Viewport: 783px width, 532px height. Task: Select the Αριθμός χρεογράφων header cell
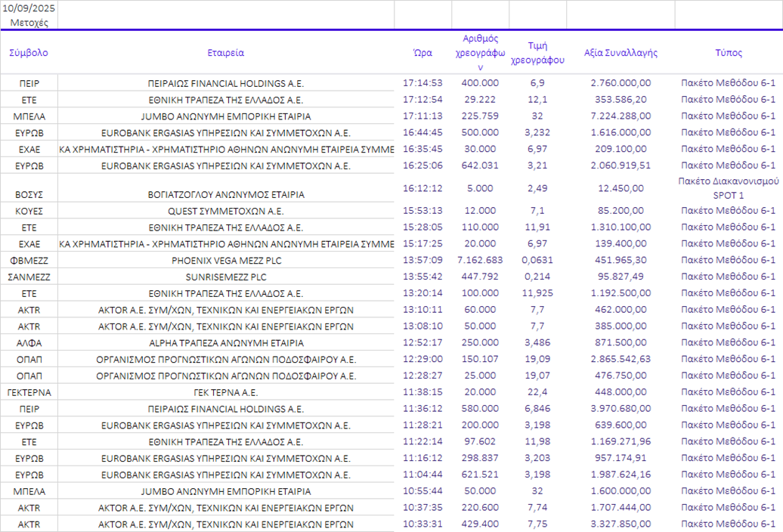tap(480, 53)
